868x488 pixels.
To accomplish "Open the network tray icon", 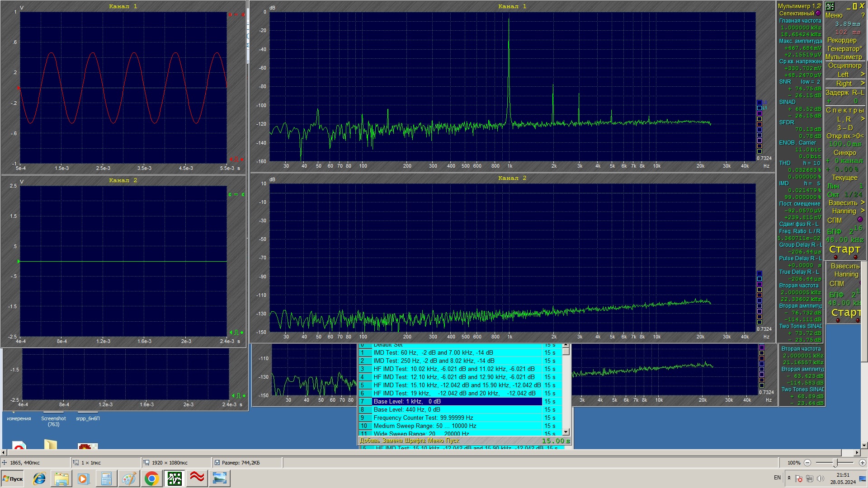I will [810, 478].
